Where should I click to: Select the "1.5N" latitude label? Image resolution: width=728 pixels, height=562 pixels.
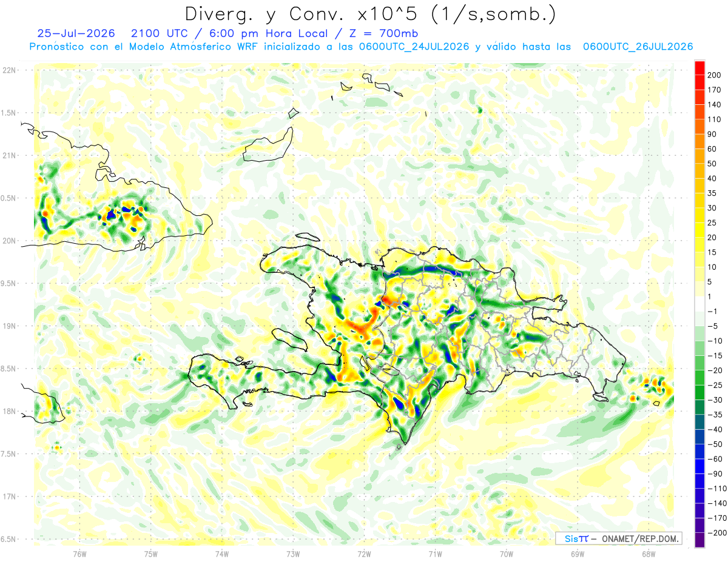tap(8, 113)
